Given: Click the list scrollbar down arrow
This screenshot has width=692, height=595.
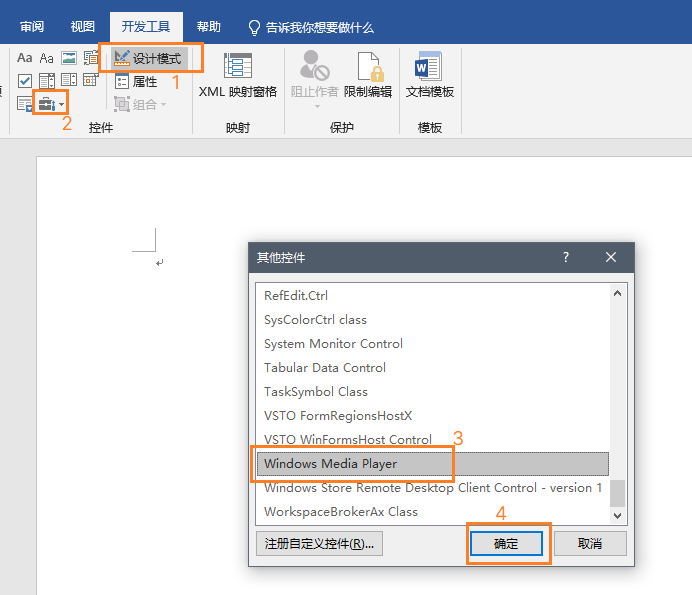Looking at the screenshot, I should [618, 515].
